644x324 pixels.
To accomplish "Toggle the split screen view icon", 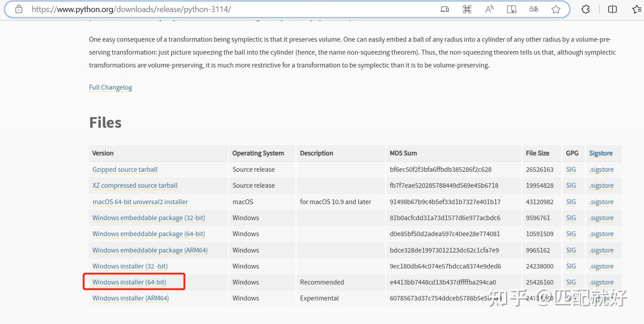I will point(612,9).
